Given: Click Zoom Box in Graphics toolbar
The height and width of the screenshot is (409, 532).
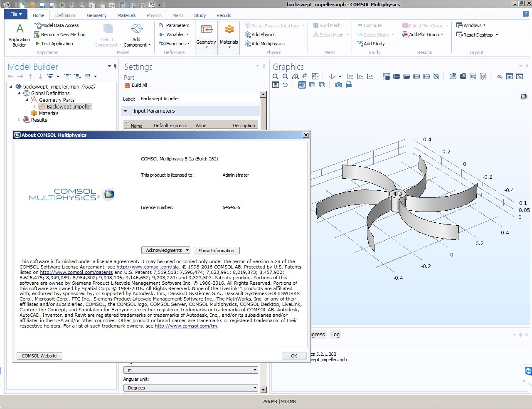Looking at the screenshot, I should pos(295,76).
